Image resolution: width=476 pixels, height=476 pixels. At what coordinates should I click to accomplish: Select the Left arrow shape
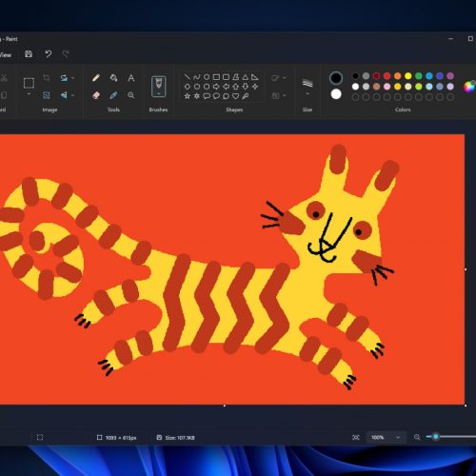click(x=226, y=87)
